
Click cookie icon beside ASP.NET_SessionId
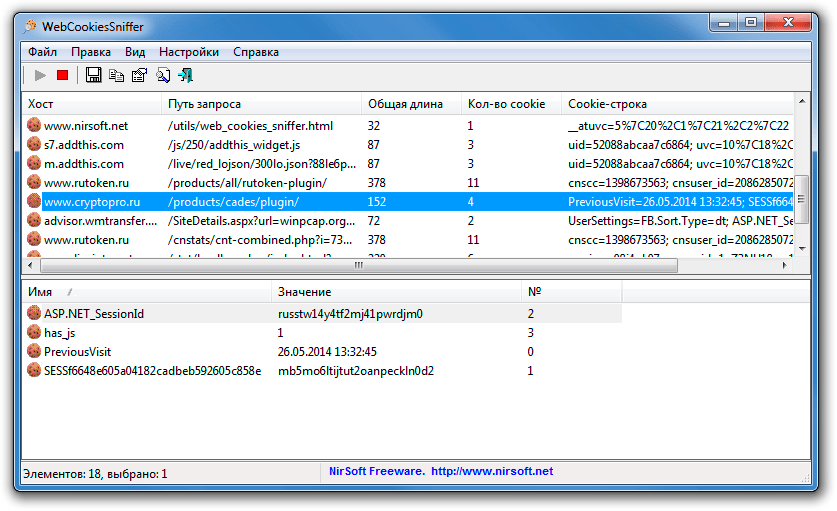pos(34,313)
